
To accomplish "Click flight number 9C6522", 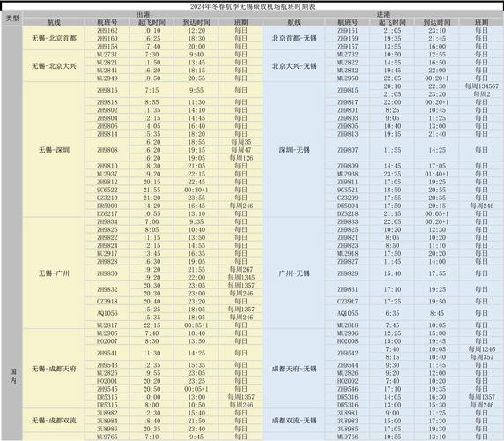I will click(x=107, y=190).
